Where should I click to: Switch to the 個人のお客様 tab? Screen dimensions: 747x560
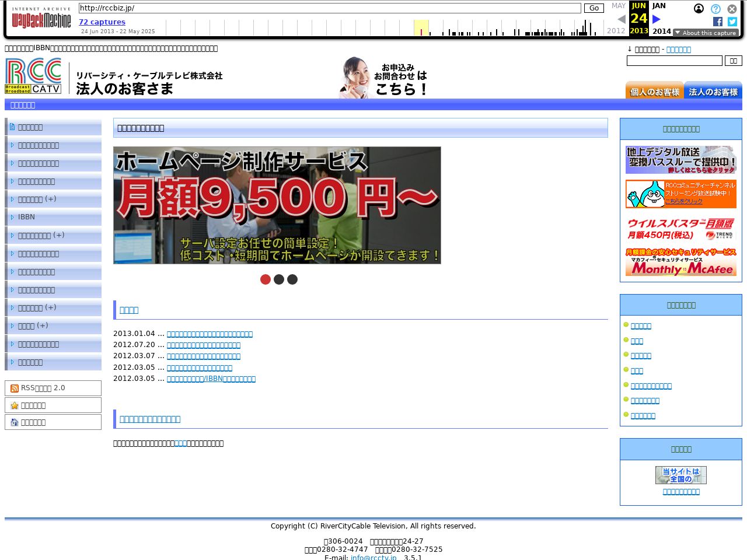[x=654, y=90]
